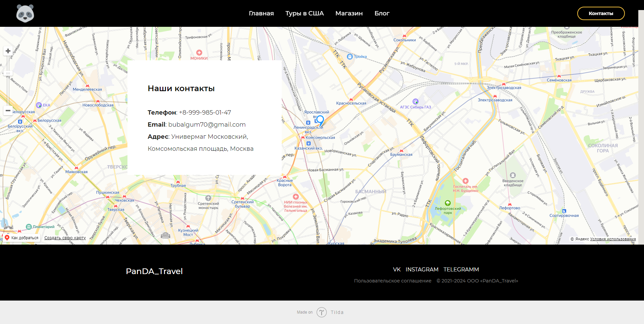Click the Семёновская metro label
Image resolution: width=644 pixels, height=324 pixels.
[x=559, y=80]
